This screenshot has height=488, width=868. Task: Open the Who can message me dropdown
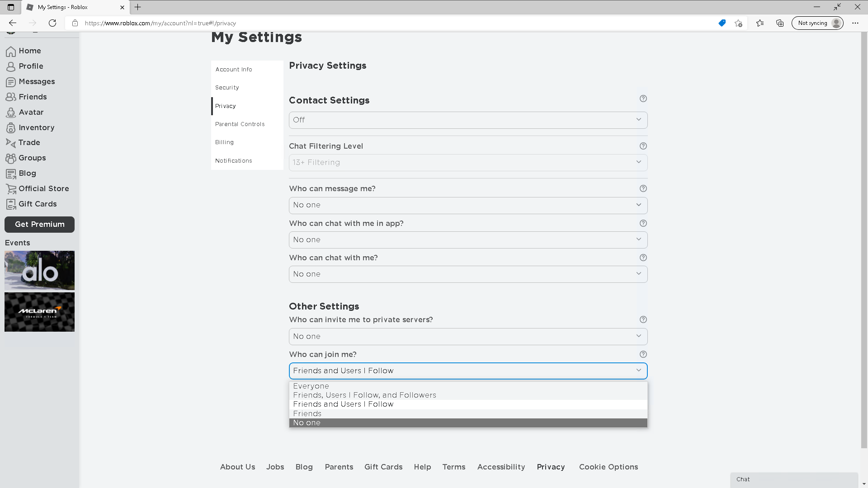[x=468, y=205]
